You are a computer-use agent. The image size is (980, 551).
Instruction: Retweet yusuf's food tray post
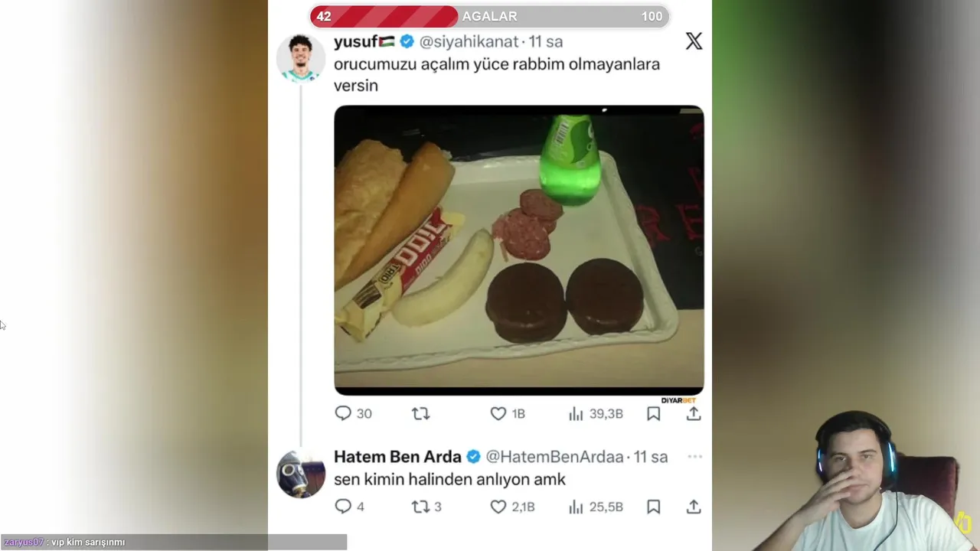[420, 413]
